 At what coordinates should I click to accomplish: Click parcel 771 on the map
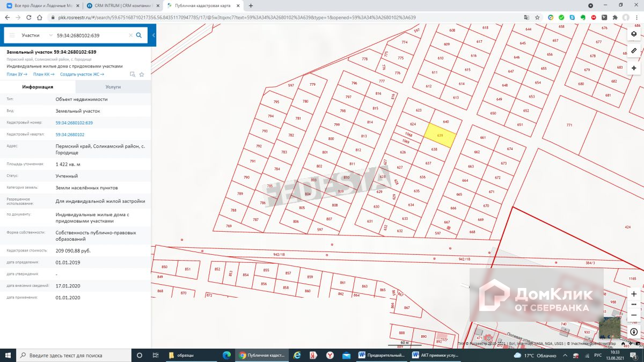(x=569, y=125)
